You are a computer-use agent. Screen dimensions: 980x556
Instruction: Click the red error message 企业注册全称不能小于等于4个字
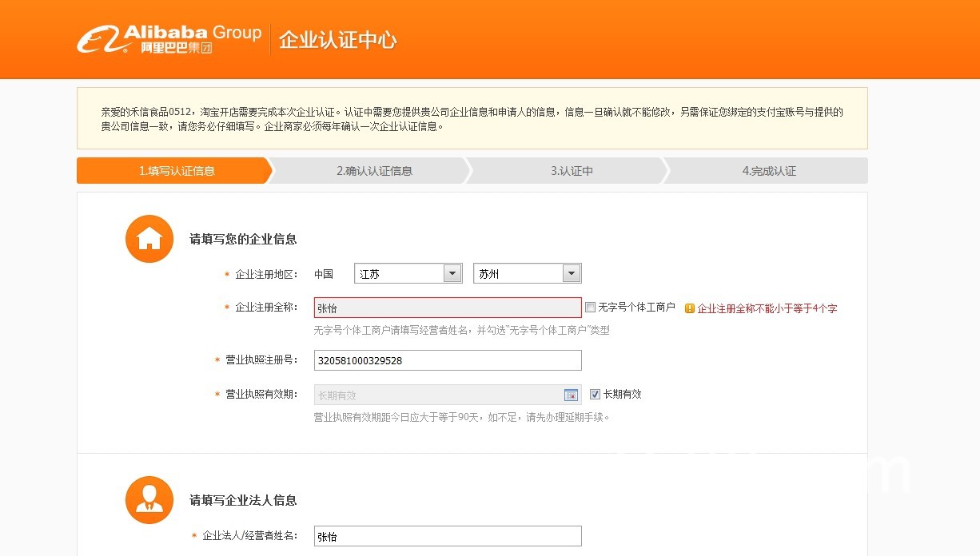[x=767, y=308]
